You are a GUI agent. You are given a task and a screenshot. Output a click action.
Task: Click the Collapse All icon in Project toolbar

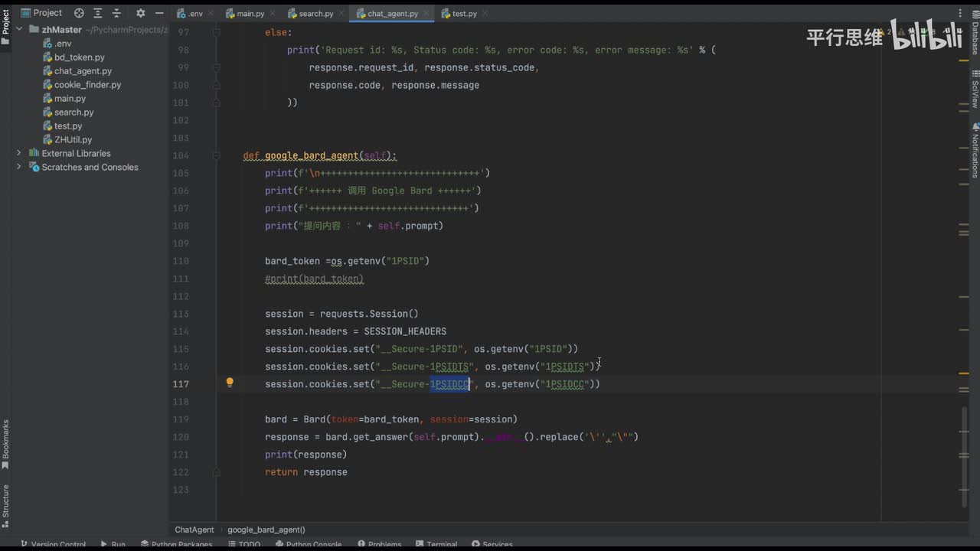pyautogui.click(x=116, y=13)
